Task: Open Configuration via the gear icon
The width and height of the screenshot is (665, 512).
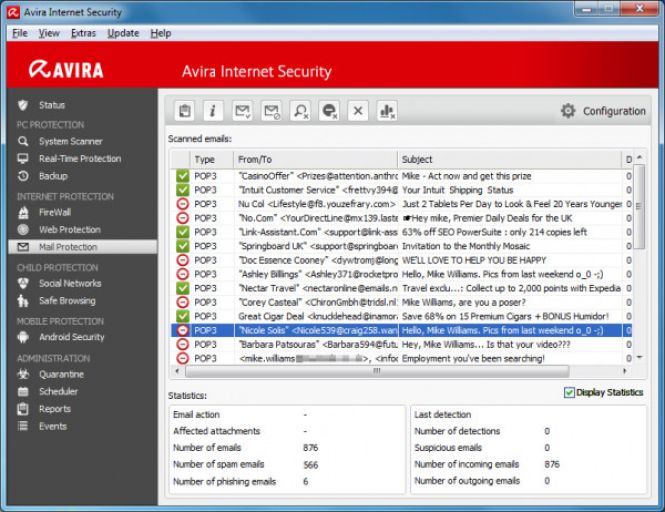Action: click(x=568, y=111)
